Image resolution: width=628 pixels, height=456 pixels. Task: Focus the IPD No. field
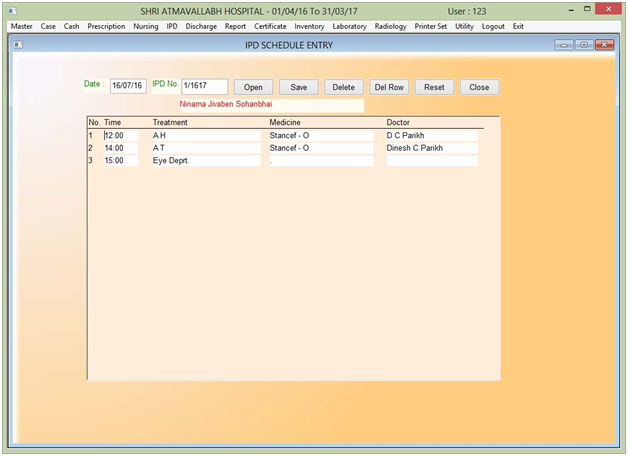tap(204, 87)
